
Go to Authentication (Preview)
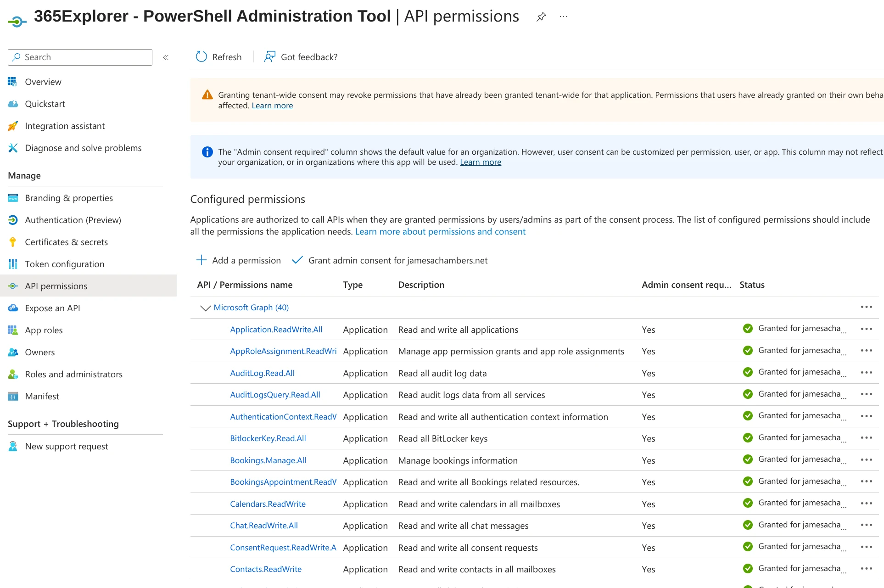tap(73, 220)
